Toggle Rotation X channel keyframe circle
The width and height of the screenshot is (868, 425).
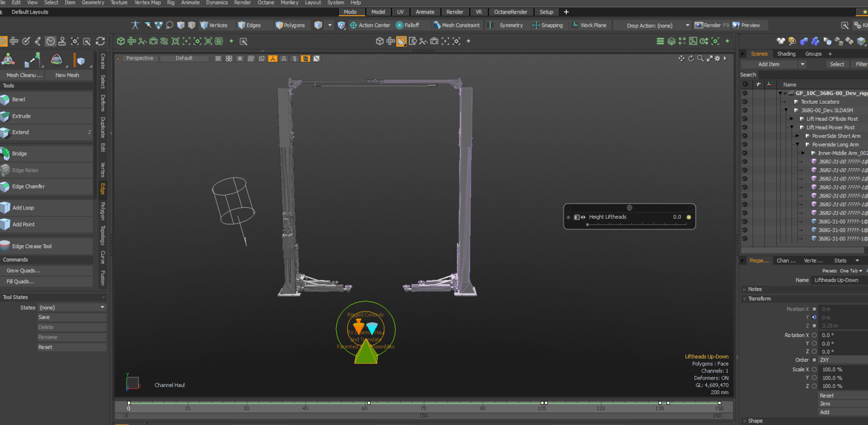(814, 335)
